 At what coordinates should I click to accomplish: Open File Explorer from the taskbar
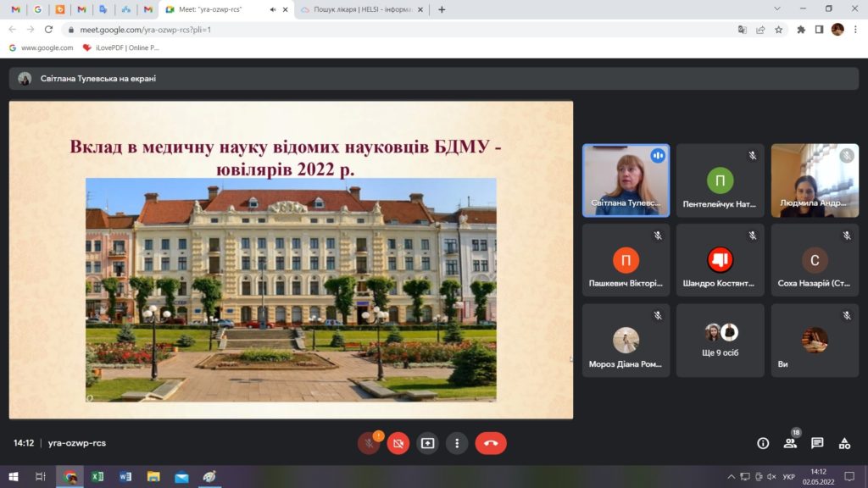point(153,476)
